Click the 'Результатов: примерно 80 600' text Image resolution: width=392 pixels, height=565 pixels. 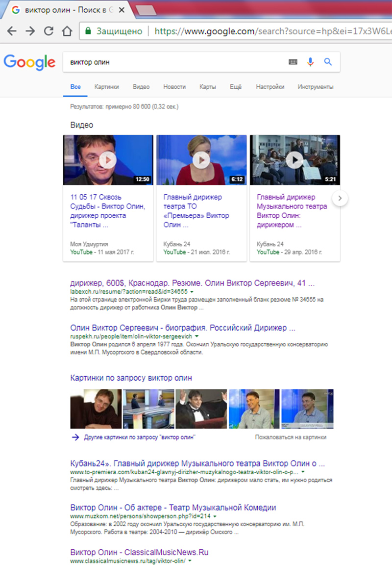[124, 106]
